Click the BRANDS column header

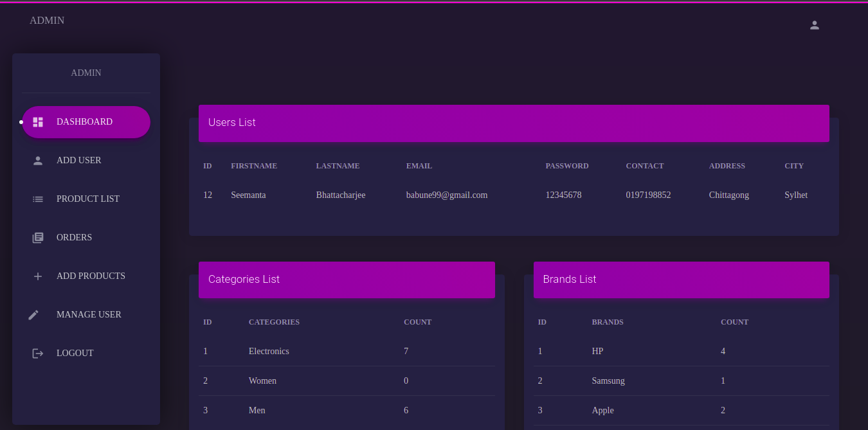(x=608, y=322)
